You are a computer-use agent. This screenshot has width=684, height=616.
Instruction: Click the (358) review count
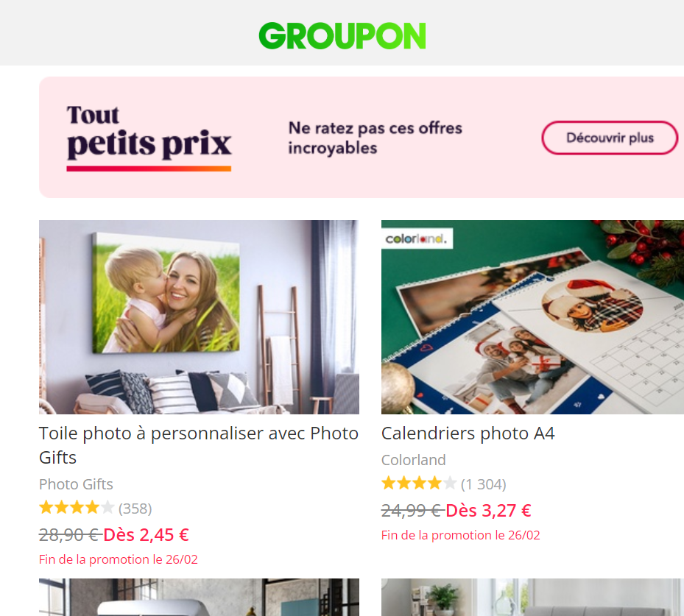(135, 509)
